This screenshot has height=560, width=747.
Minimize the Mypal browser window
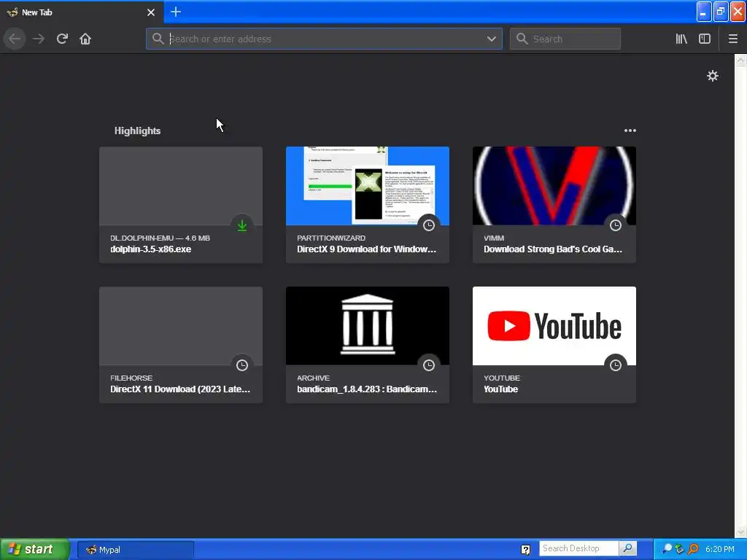tap(703, 12)
